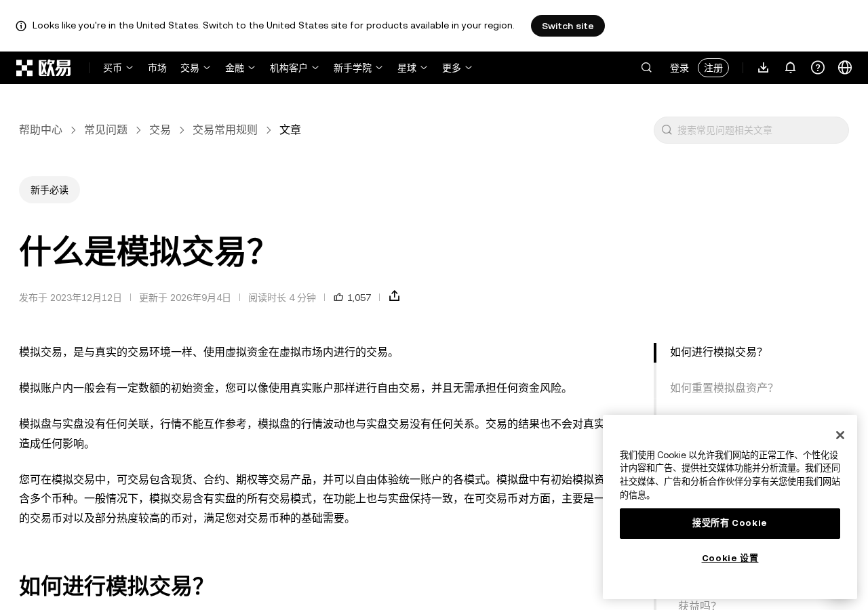This screenshot has height=610, width=868.
Task: Open the header search magnifier icon
Action: 646,67
